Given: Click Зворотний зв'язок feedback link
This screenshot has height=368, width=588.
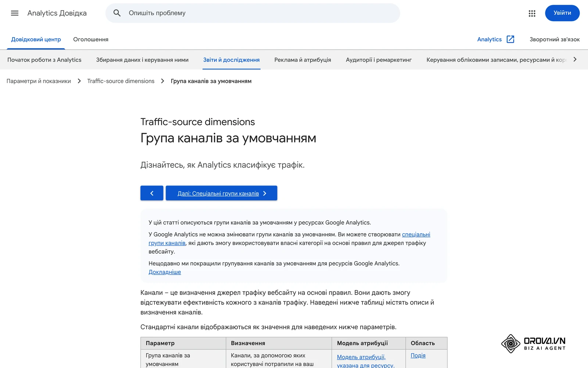Looking at the screenshot, I should point(555,39).
